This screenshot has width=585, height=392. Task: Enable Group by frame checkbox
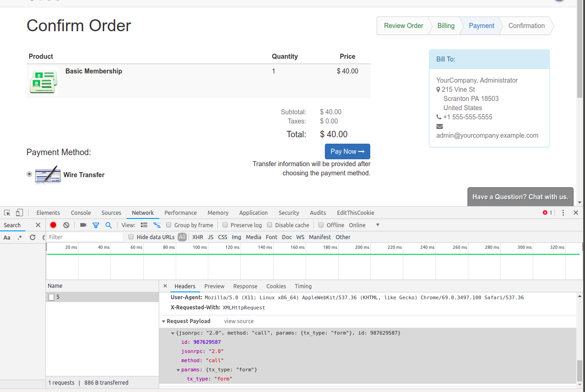click(x=169, y=225)
